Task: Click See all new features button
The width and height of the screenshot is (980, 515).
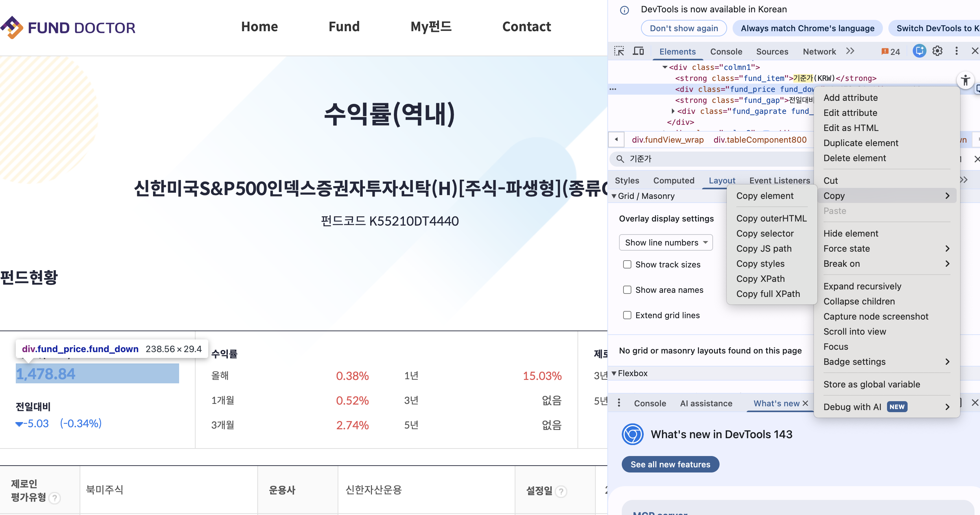Action: pyautogui.click(x=670, y=464)
